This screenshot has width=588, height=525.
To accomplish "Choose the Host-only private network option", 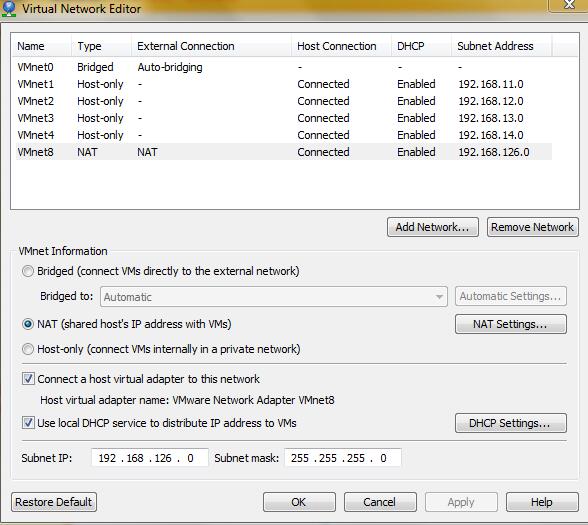I will (28, 349).
